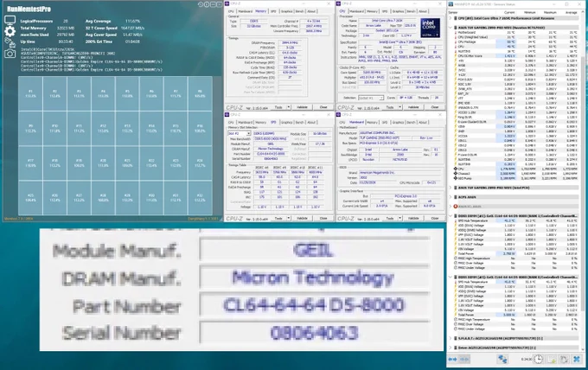Expand the ACPI ASUS sensor group
The image size is (588, 370).
coord(451,197)
